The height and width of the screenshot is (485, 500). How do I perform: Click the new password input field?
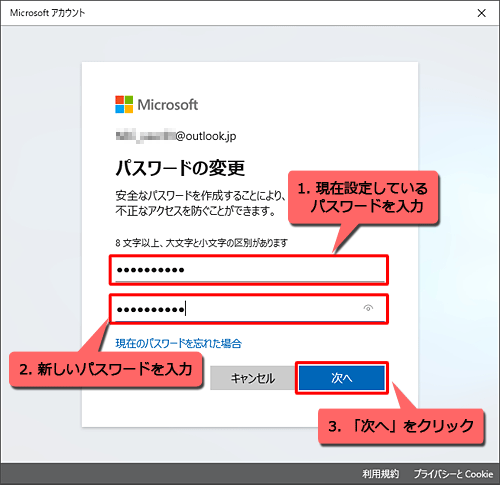[249, 309]
